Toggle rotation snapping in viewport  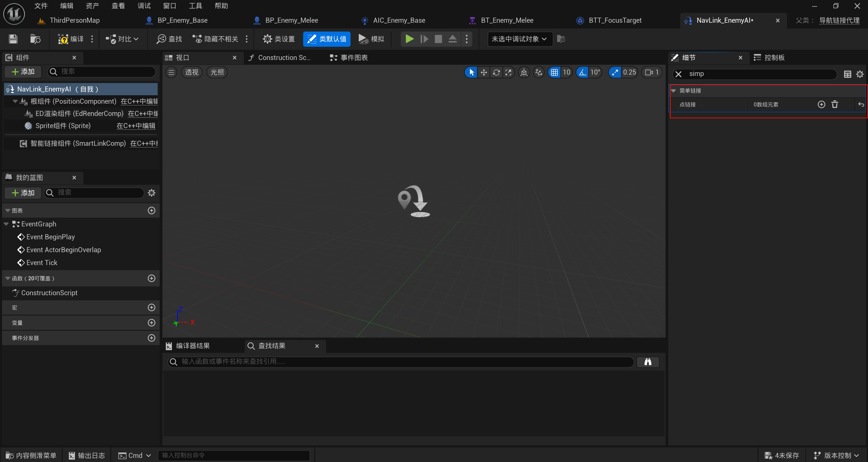click(582, 72)
